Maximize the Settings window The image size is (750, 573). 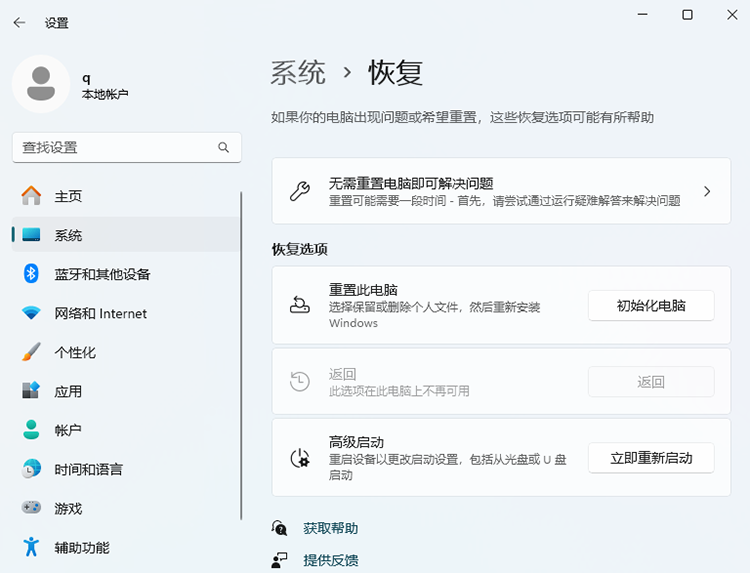coord(687,15)
